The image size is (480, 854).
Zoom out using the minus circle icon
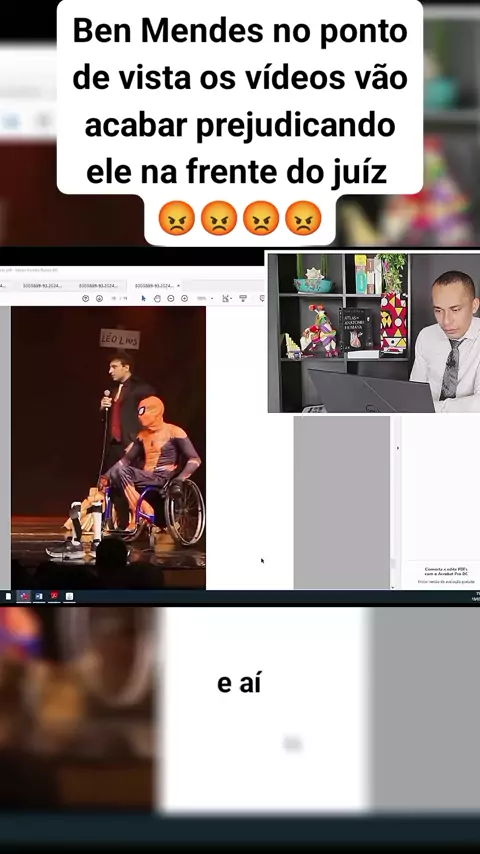[x=171, y=298]
